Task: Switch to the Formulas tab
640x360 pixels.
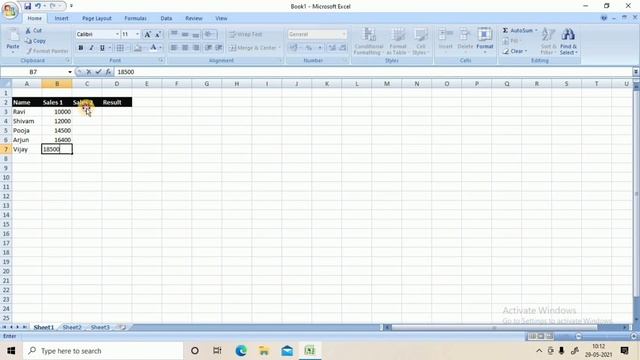Action: (135, 18)
